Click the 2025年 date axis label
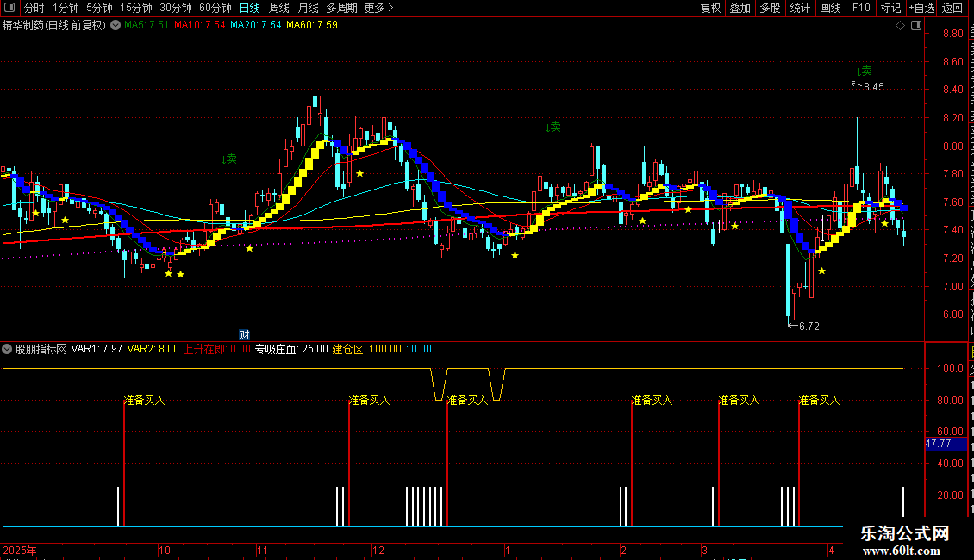This screenshot has height=560, width=974. pos(20,550)
